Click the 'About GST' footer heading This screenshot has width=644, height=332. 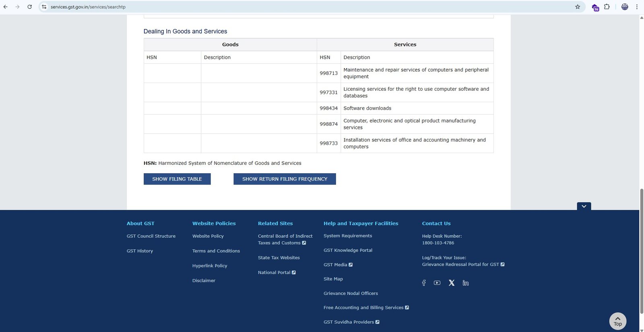click(x=140, y=224)
